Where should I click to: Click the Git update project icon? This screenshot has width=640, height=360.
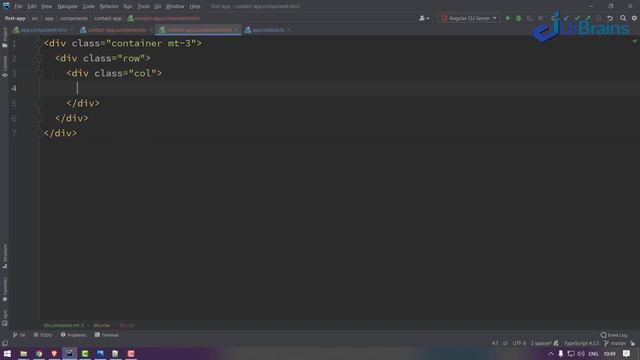coord(566,18)
